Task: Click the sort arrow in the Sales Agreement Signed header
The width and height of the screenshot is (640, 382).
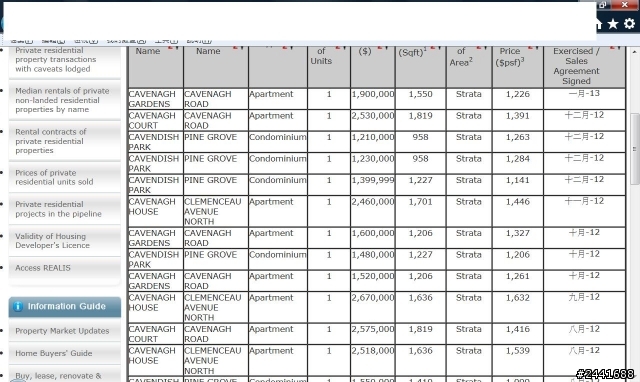Action: point(615,48)
